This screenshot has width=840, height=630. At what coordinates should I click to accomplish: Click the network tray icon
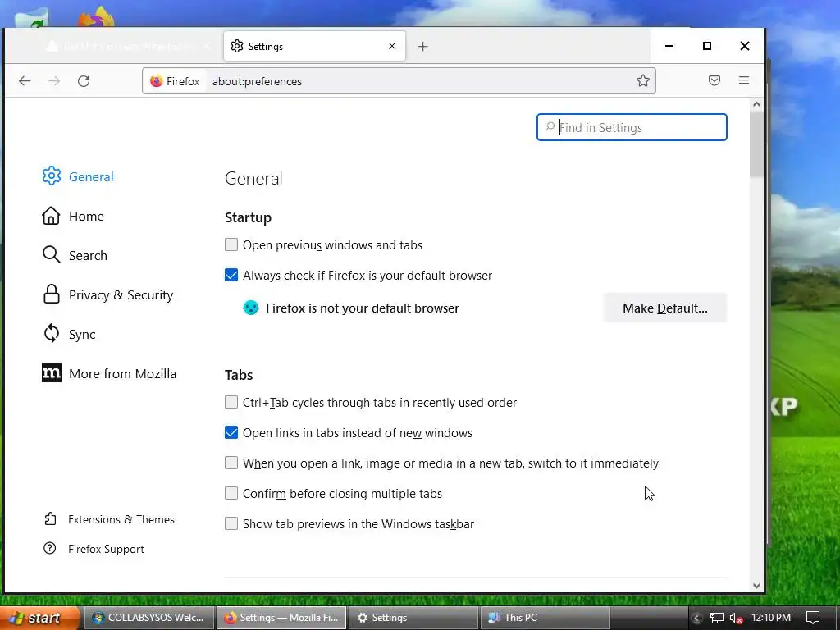(717, 619)
